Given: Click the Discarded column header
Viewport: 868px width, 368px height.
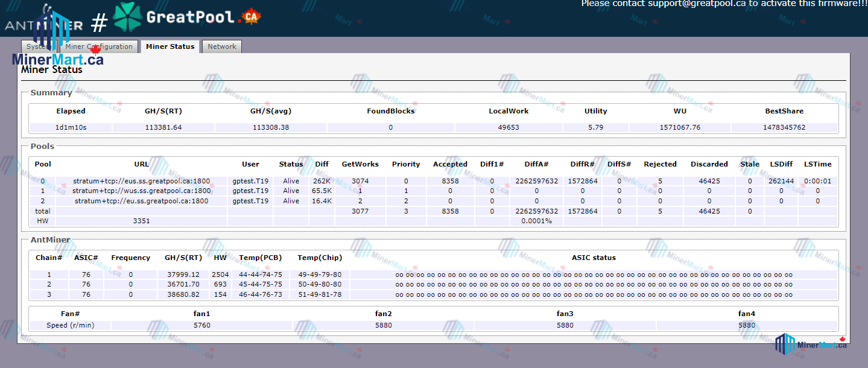Looking at the screenshot, I should tap(709, 164).
